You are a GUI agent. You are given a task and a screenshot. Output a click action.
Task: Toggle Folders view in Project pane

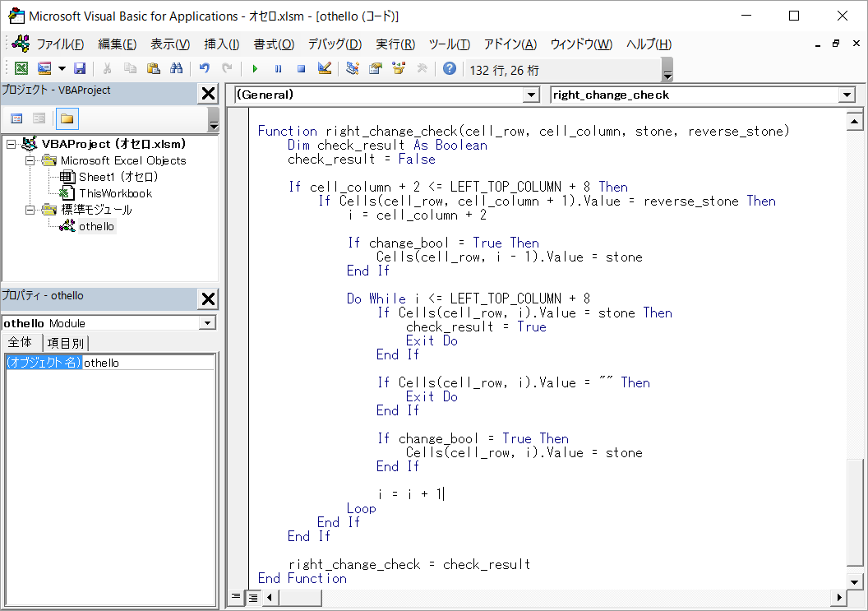[67, 118]
